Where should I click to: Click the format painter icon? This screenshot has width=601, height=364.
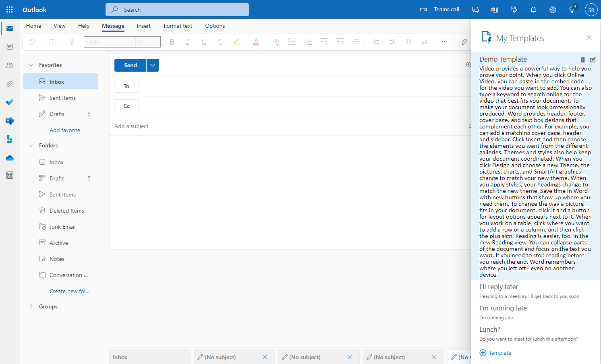click(72, 42)
